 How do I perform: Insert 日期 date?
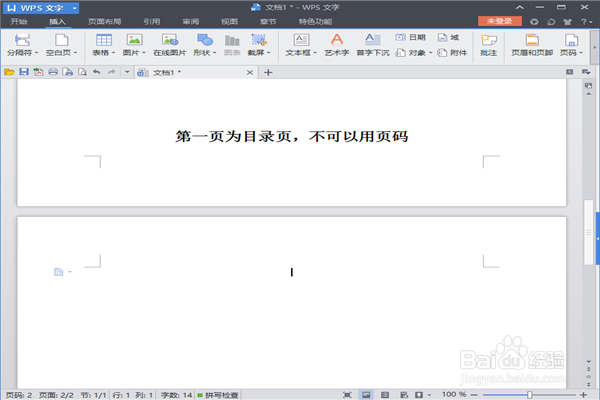pyautogui.click(x=411, y=37)
